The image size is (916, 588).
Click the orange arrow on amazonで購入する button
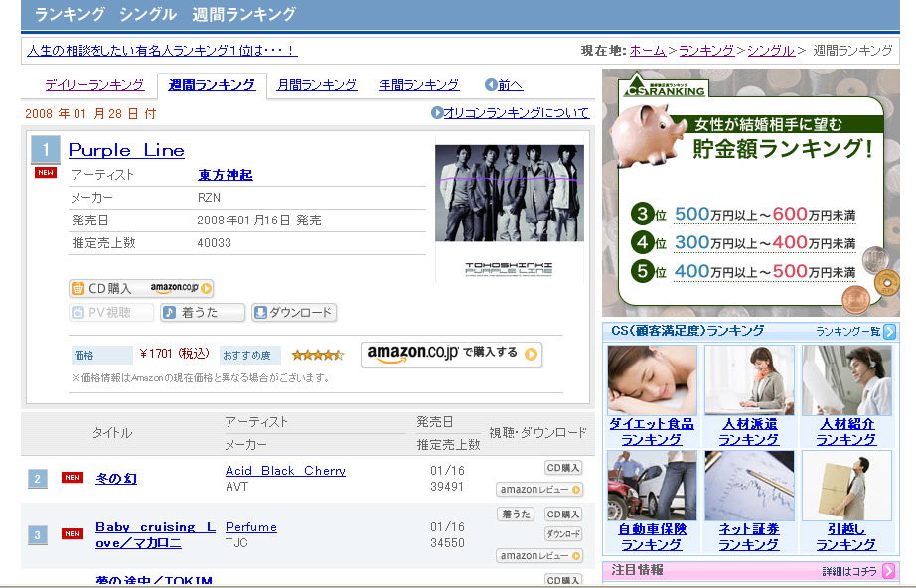531,354
